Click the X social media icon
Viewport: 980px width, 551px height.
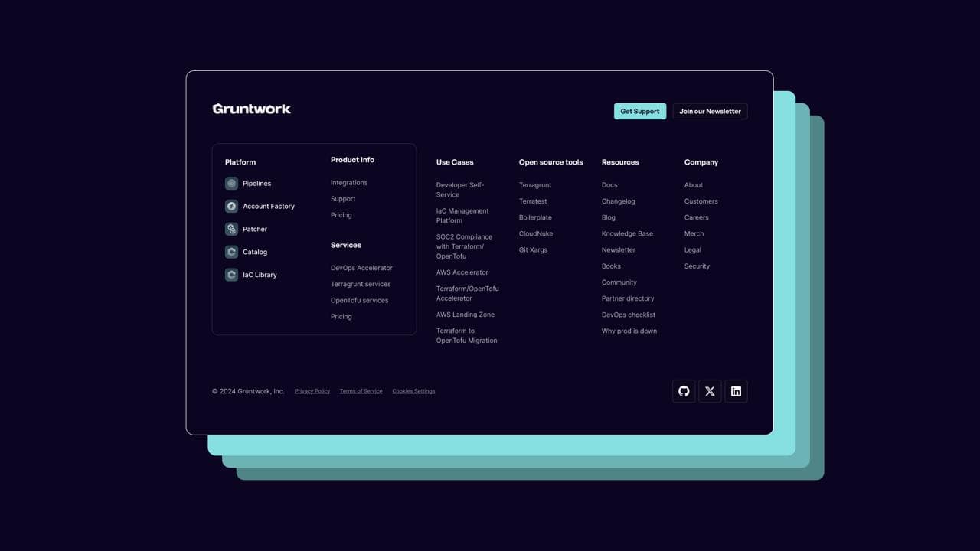tap(710, 390)
